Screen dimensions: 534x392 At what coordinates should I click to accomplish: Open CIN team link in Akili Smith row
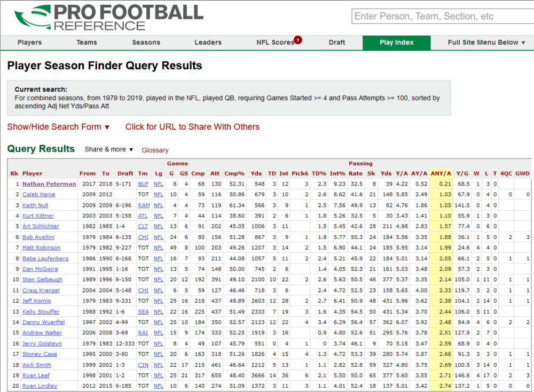tap(143, 365)
